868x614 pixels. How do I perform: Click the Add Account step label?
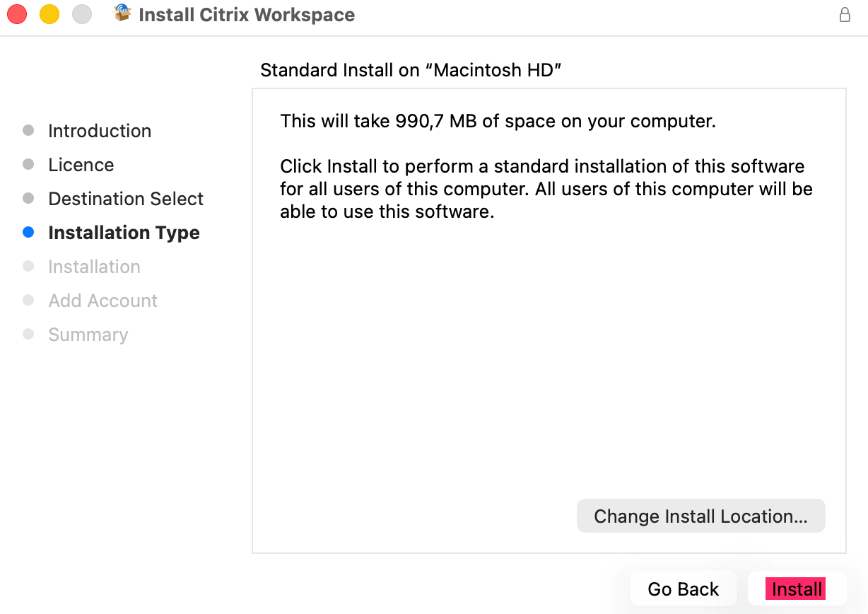[103, 301]
